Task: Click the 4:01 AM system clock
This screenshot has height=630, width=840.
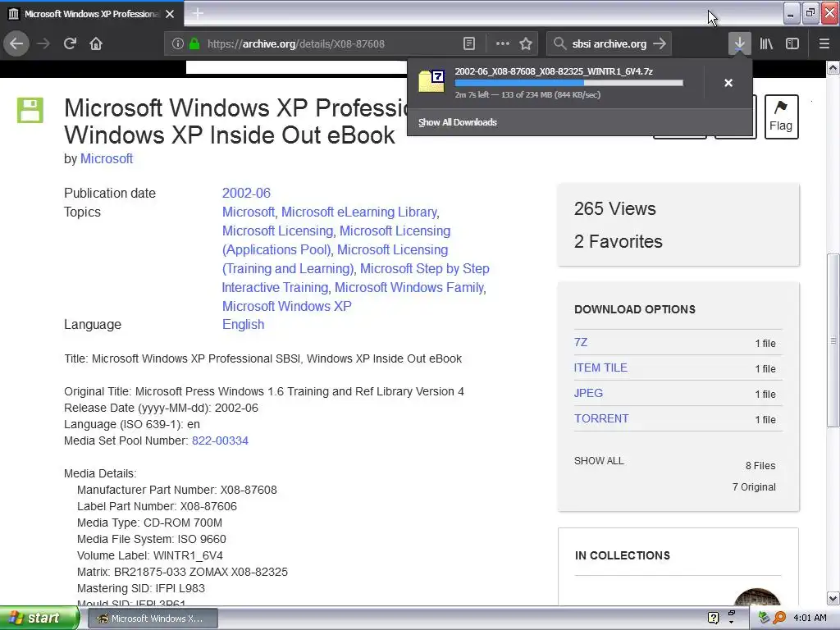Action: pyautogui.click(x=810, y=618)
